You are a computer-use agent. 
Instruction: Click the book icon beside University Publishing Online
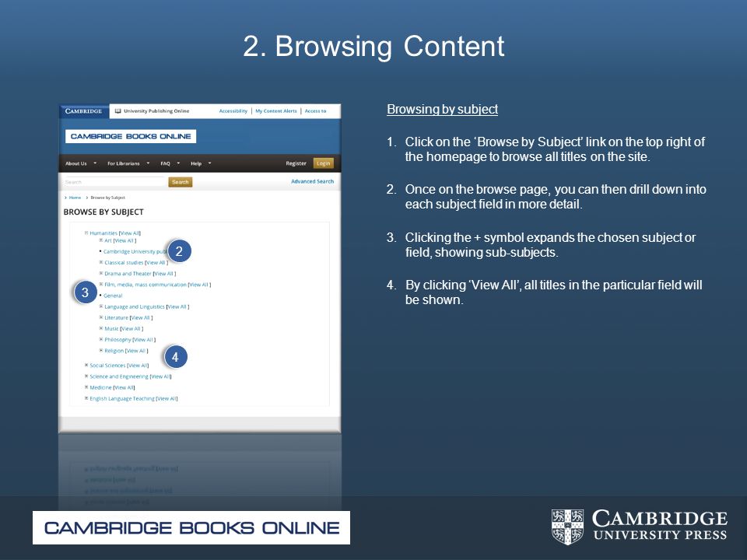[117, 111]
